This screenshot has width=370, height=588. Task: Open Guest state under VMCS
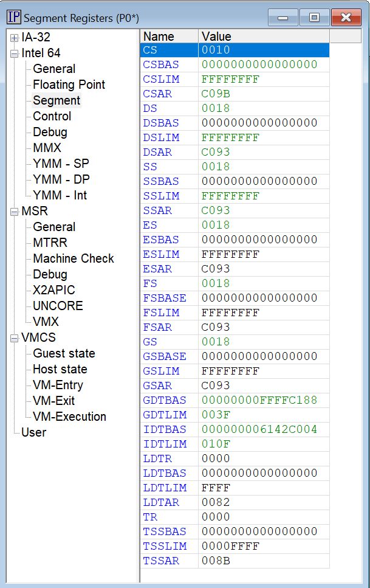click(x=64, y=353)
